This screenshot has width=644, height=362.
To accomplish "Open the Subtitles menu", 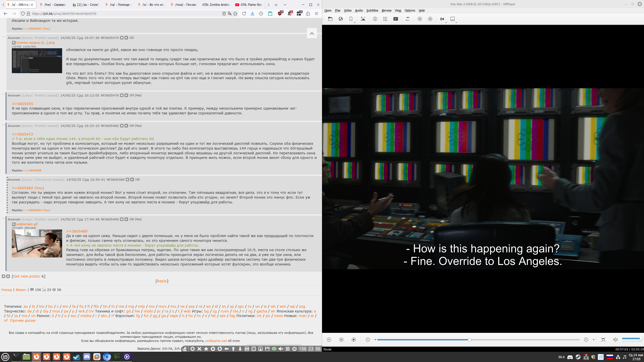I will [x=372, y=11].
